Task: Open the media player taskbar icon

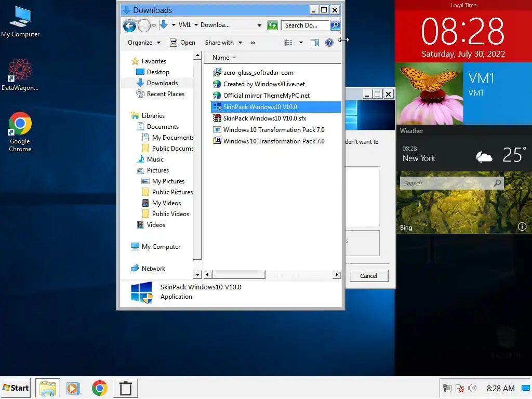Action: pyautogui.click(x=73, y=388)
